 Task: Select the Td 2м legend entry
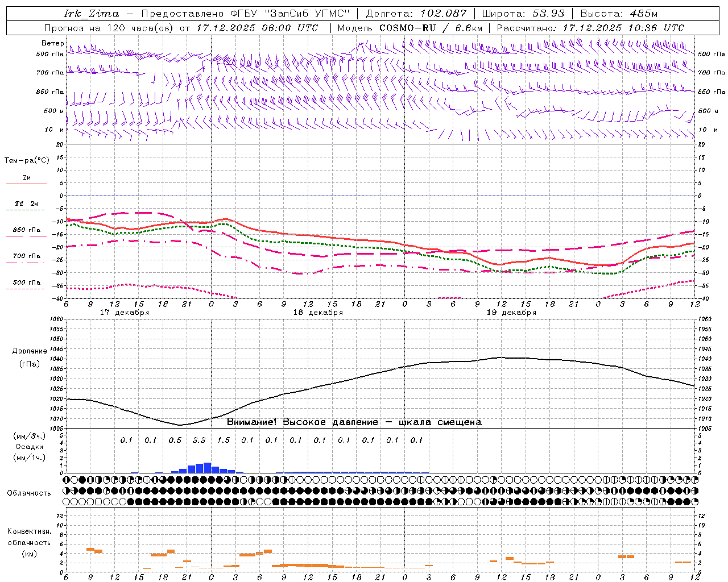[27, 203]
